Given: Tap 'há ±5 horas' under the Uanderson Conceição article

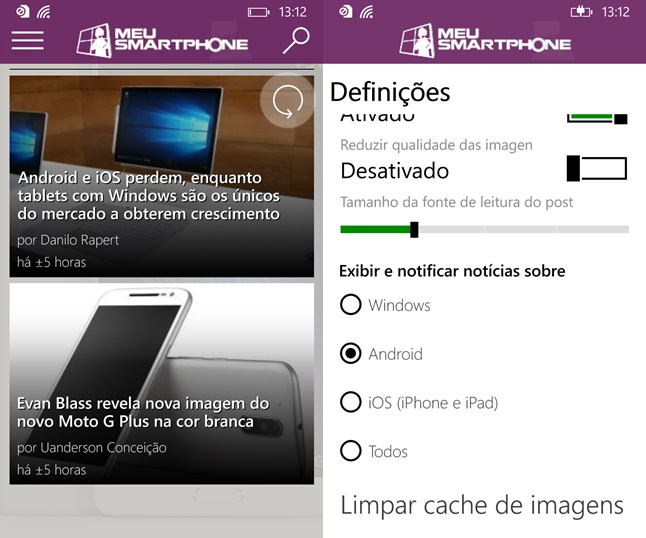Looking at the screenshot, I should (51, 470).
